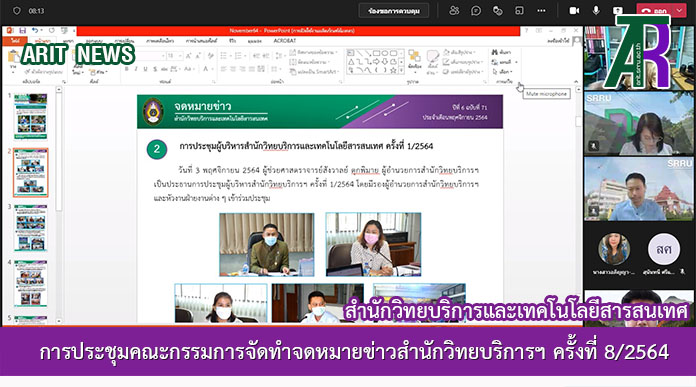Open the orange File tab
Image resolution: width=696 pixels, height=387 pixels.
point(15,41)
